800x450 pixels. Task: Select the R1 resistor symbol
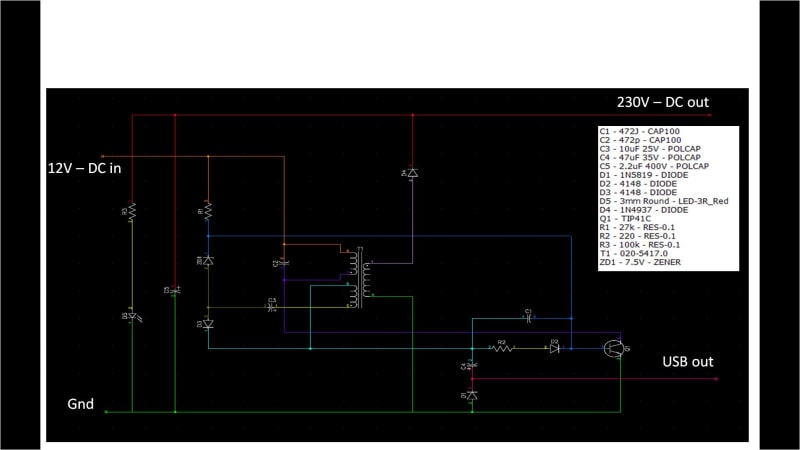click(208, 211)
